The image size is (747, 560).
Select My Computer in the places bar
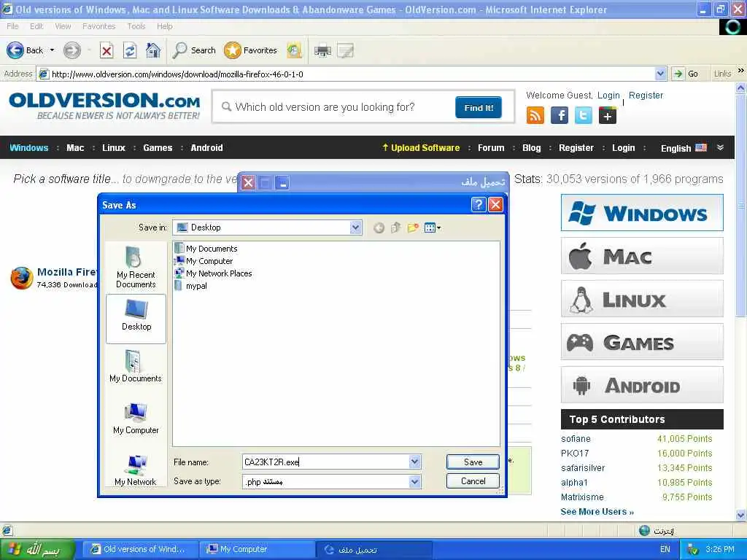tap(136, 419)
